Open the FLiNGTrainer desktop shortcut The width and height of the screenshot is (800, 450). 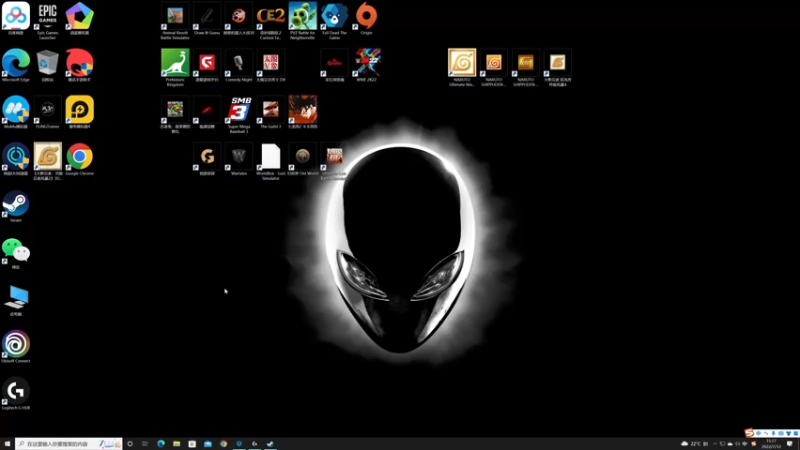pyautogui.click(x=47, y=112)
